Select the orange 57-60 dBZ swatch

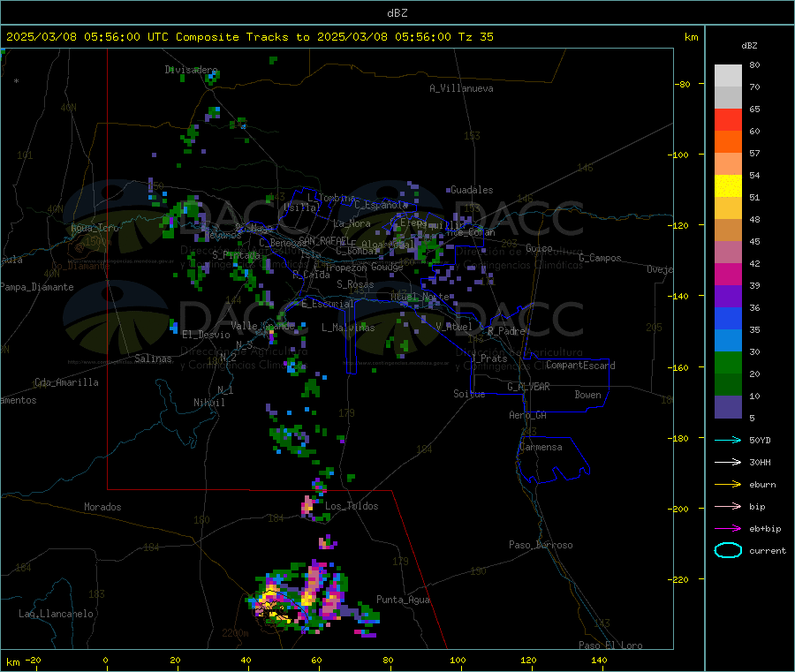coord(728,142)
